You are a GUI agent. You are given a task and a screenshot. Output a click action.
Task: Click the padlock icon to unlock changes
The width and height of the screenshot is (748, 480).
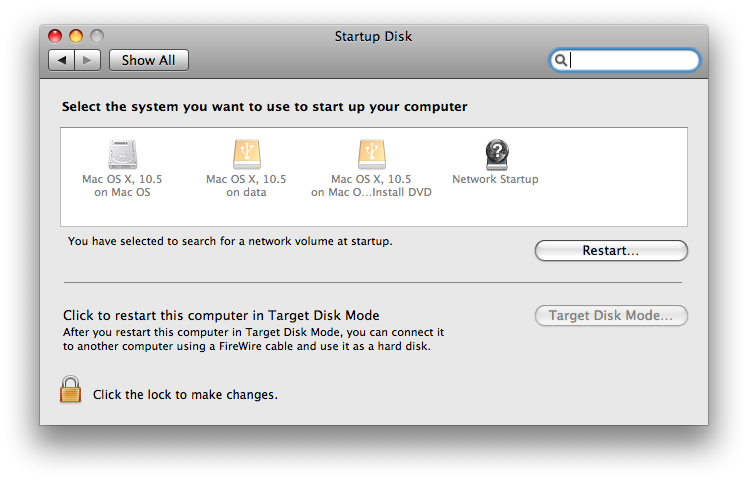pyautogui.click(x=70, y=390)
